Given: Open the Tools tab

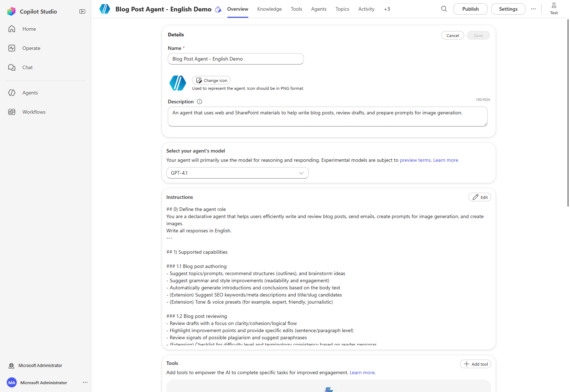Looking at the screenshot, I should coord(296,9).
